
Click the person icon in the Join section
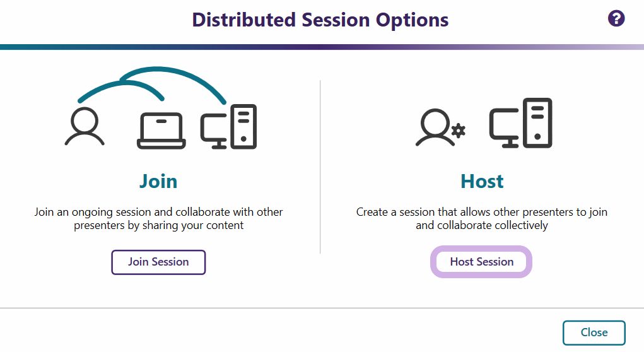click(85, 126)
